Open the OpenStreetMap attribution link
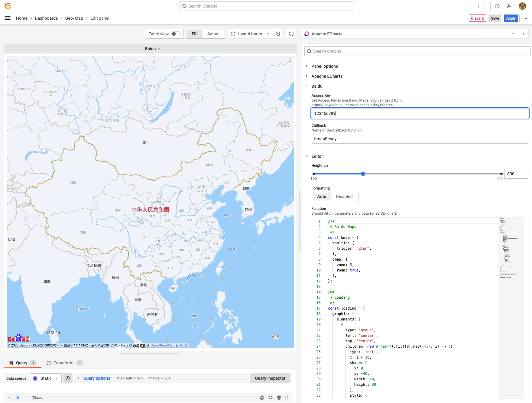The height and width of the screenshot is (403, 532). tap(162, 345)
